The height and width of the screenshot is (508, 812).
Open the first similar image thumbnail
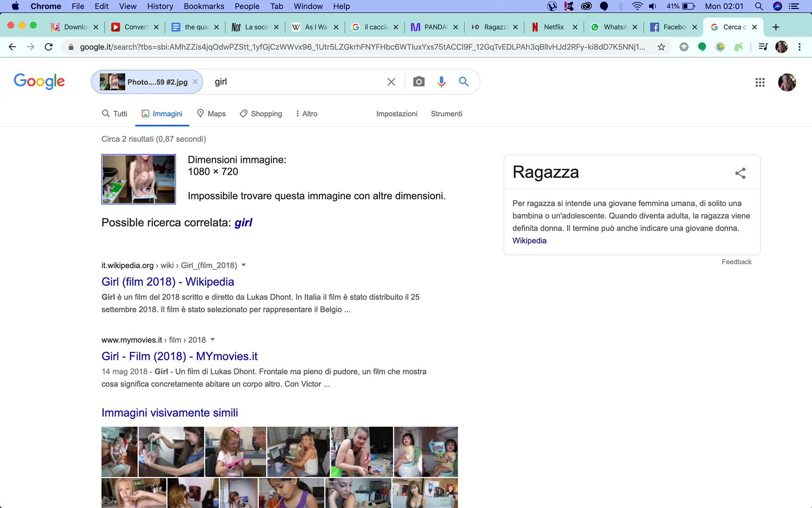click(119, 452)
